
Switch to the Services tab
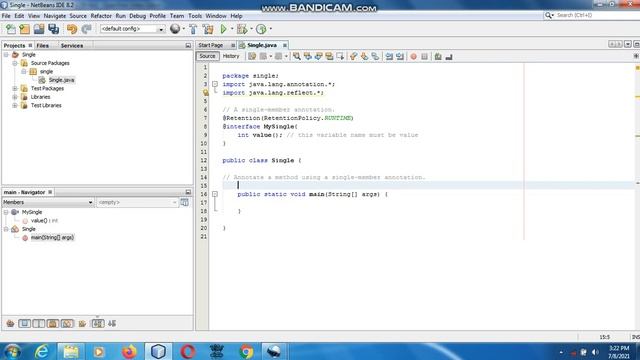click(72, 45)
